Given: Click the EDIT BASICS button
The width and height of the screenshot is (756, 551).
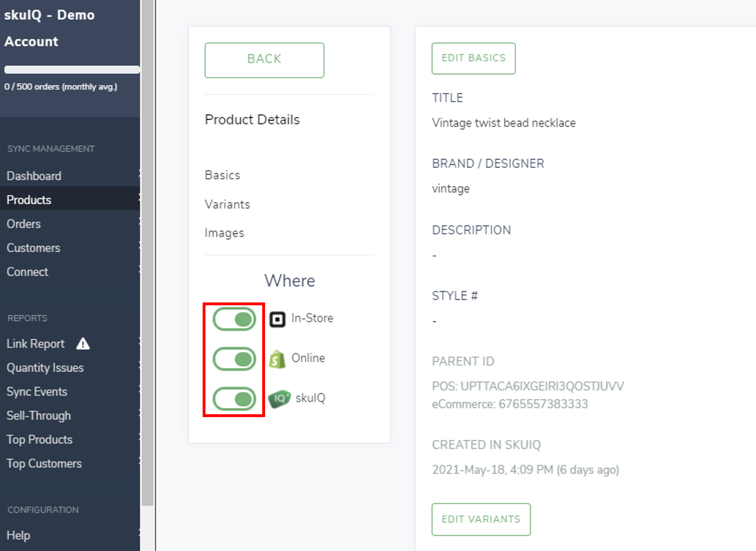Looking at the screenshot, I should [x=473, y=58].
